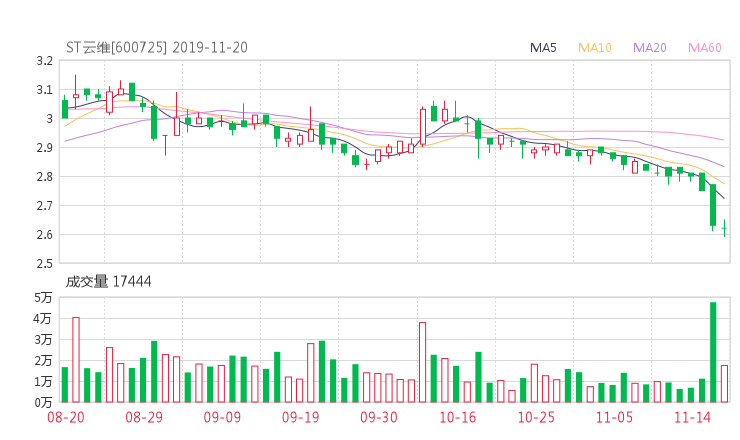The height and width of the screenshot is (440, 740).
Task: Click the 0万 volume axis label
Action: point(43,403)
